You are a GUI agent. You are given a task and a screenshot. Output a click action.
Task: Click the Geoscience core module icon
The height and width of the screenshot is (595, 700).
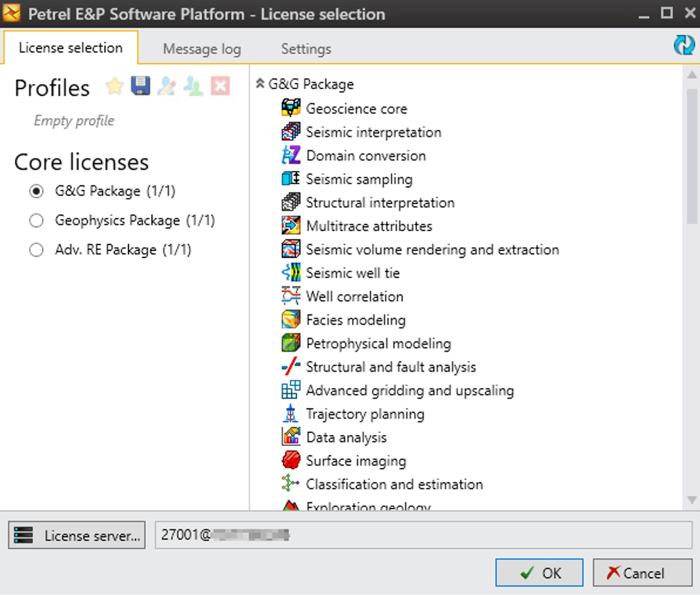pyautogui.click(x=291, y=108)
